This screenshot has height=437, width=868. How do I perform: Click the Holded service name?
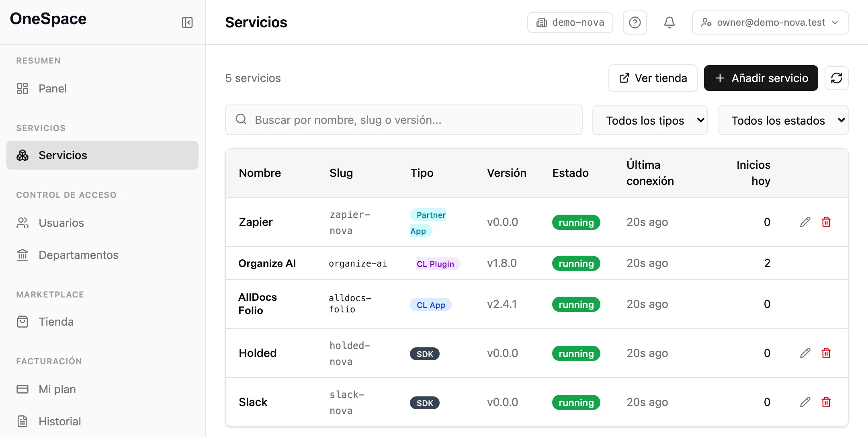point(258,353)
